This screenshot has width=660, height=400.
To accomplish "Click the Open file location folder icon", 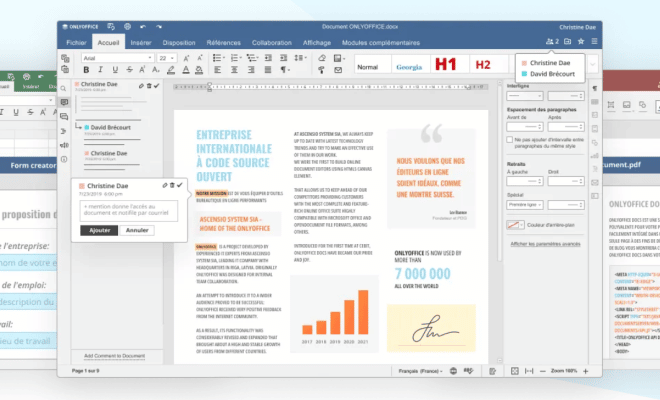I will point(567,41).
